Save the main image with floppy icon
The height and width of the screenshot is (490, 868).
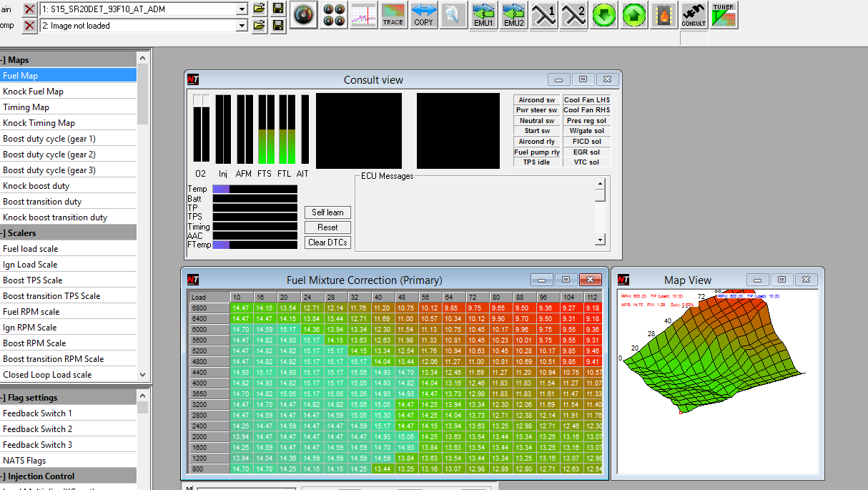[278, 9]
